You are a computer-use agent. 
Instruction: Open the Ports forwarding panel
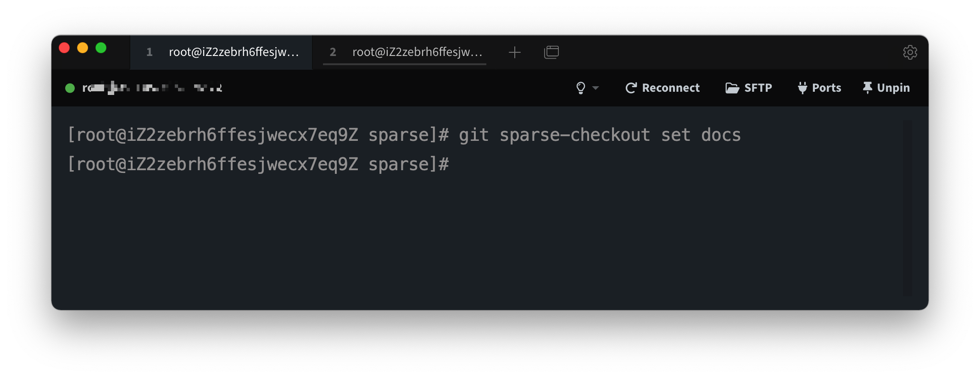pos(819,88)
